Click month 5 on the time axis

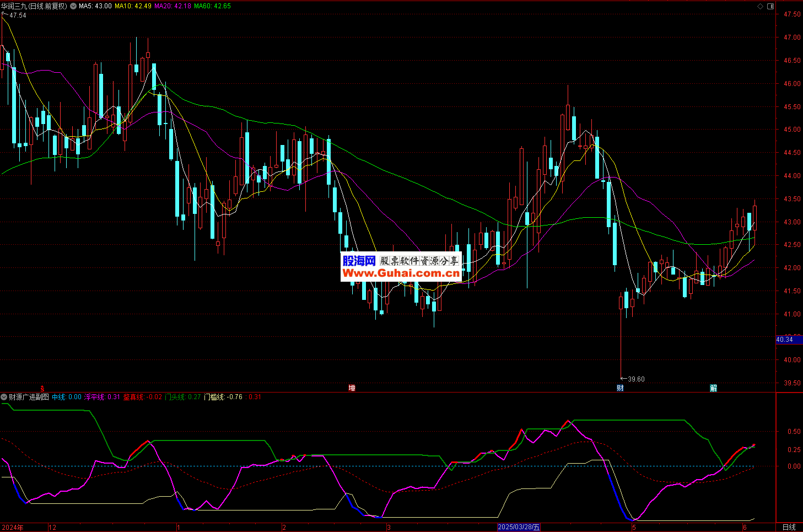(634, 528)
